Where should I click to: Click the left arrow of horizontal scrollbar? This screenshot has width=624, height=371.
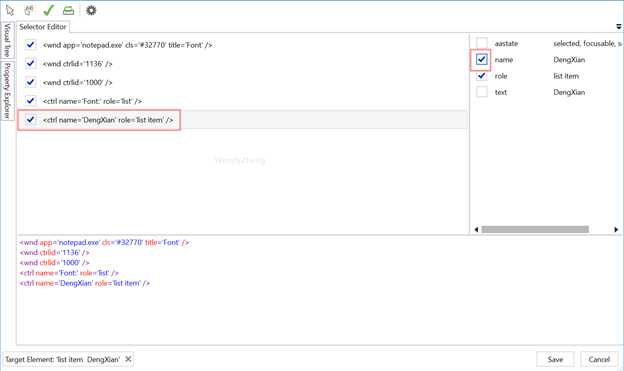coord(476,229)
